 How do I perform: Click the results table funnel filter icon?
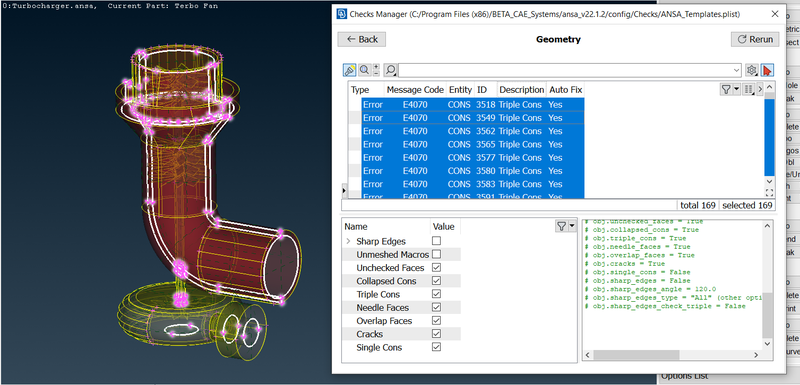point(726,89)
